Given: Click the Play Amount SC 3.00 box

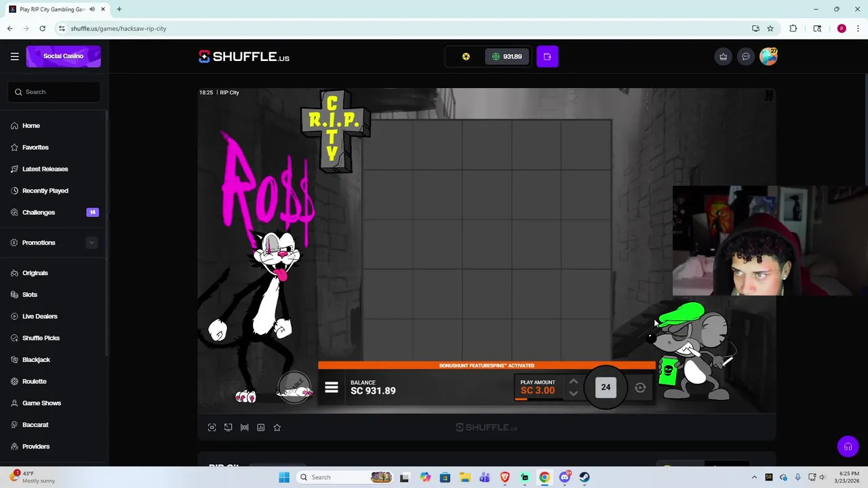Looking at the screenshot, I should (x=538, y=387).
